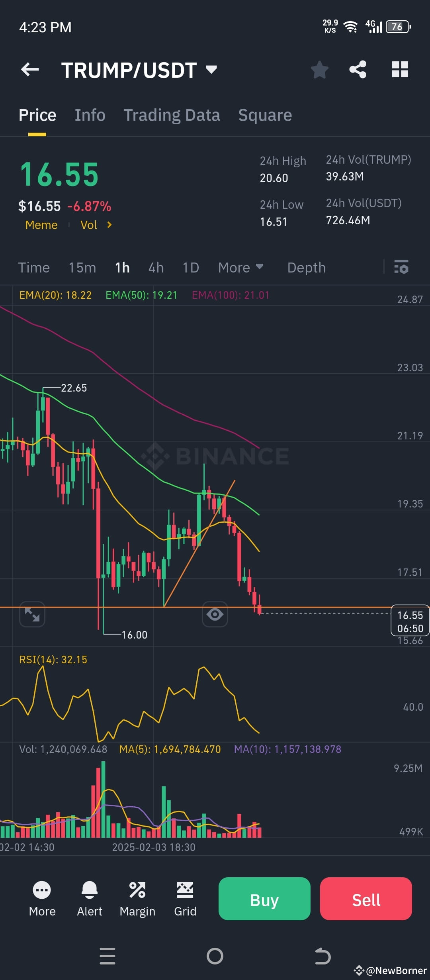Switch to the Info tab
430x980 pixels.
click(x=90, y=115)
